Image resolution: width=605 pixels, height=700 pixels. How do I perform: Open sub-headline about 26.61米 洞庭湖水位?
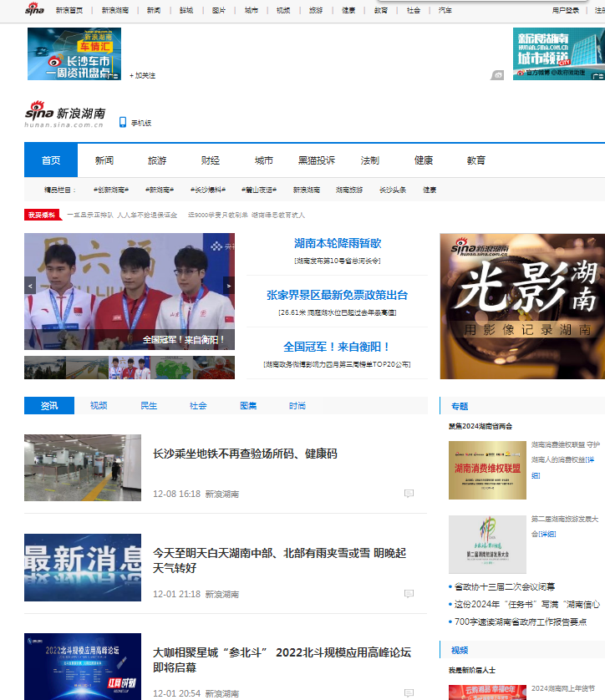coord(337,312)
